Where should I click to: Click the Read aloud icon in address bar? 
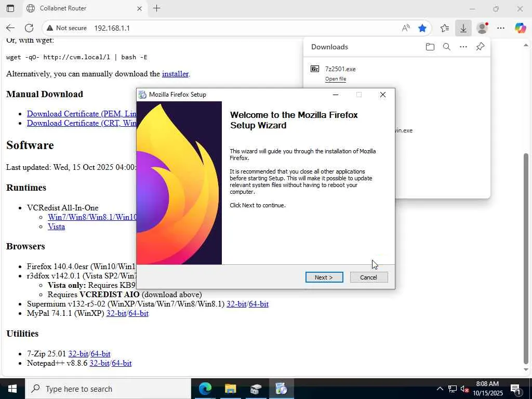click(x=405, y=28)
